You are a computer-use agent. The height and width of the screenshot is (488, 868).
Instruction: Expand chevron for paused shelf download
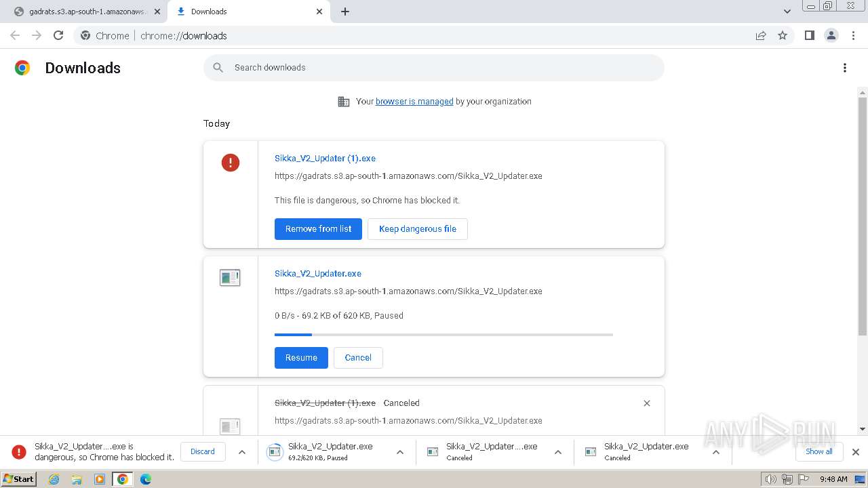pyautogui.click(x=400, y=452)
